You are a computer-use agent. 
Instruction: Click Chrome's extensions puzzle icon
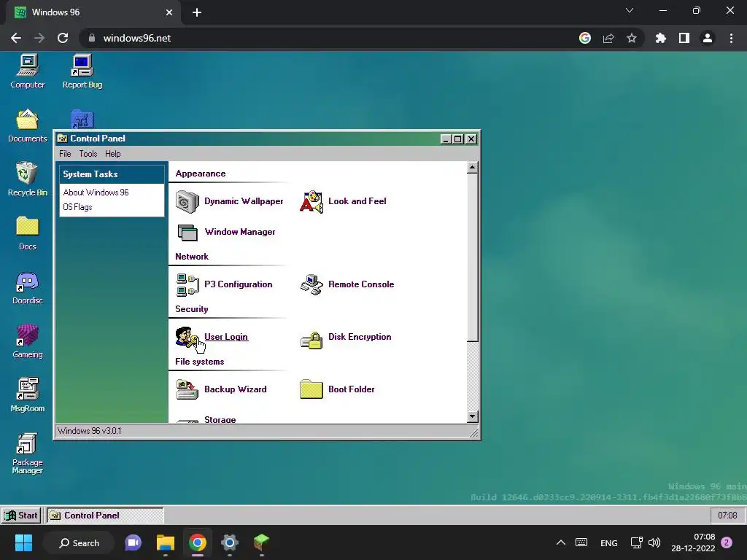tap(660, 38)
